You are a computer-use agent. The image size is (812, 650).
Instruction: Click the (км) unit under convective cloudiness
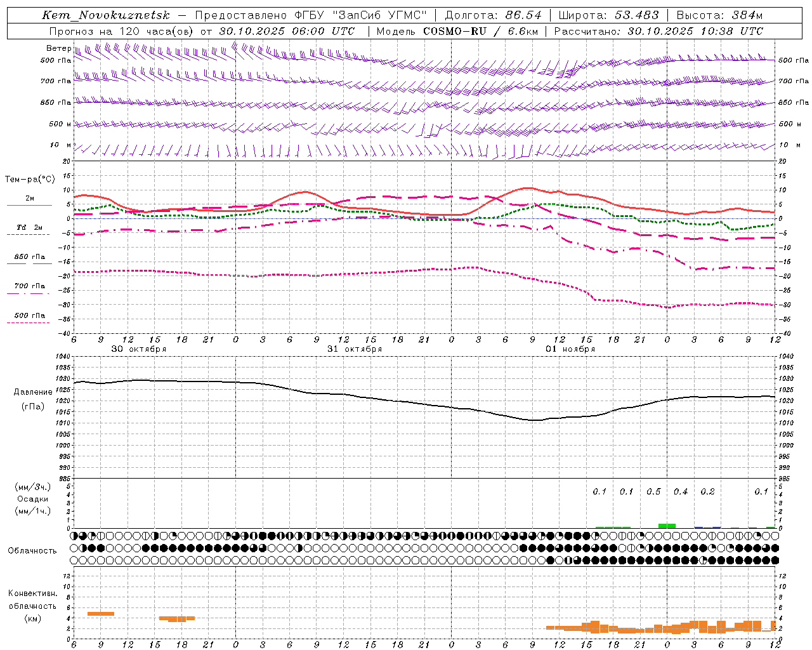[x=32, y=618]
